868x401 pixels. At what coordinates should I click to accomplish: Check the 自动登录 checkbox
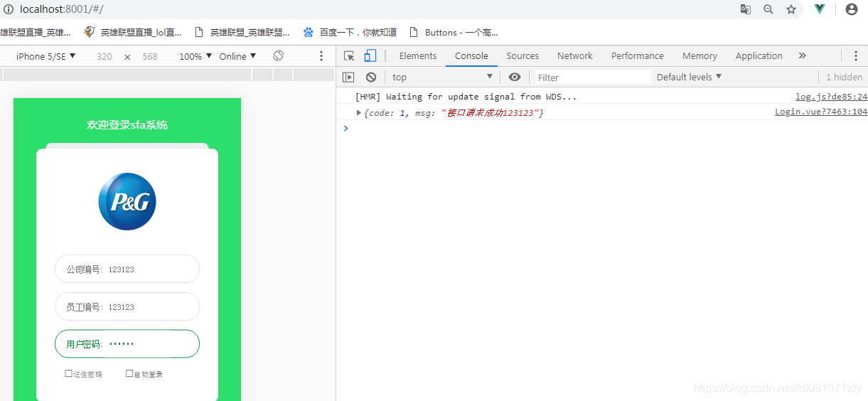[x=129, y=373]
